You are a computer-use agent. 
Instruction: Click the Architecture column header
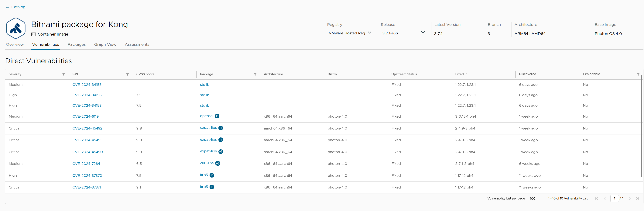273,74
